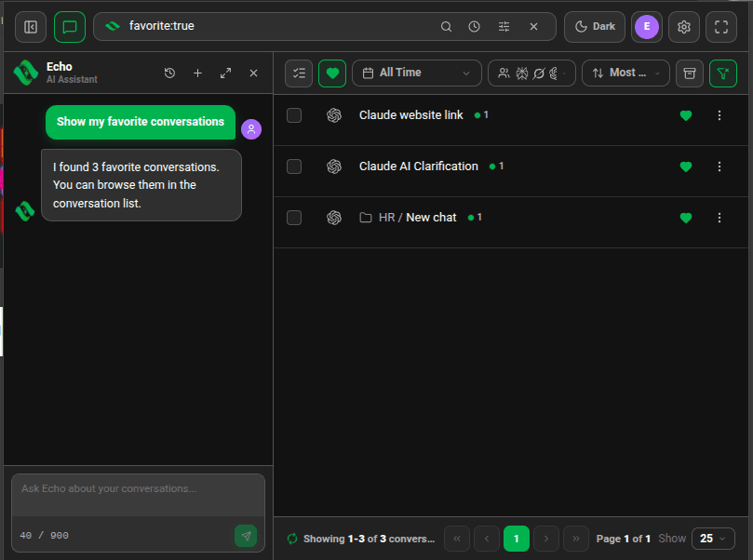
Task: Go to first page button
Action: coord(457,539)
